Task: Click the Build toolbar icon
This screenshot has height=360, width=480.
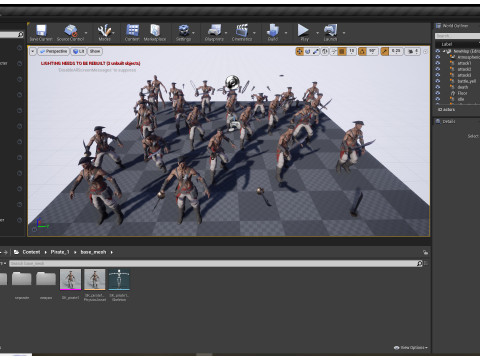Action: tap(273, 30)
